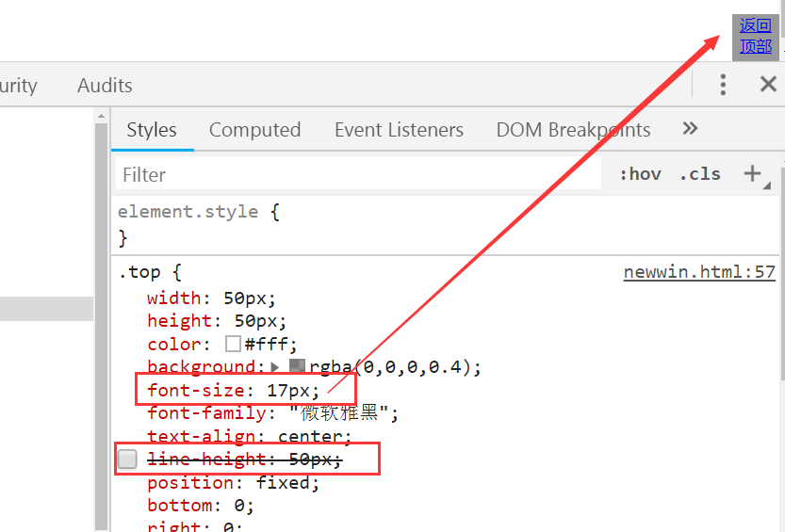The width and height of the screenshot is (785, 532).
Task: Expand the background property triangle
Action: pos(275,367)
